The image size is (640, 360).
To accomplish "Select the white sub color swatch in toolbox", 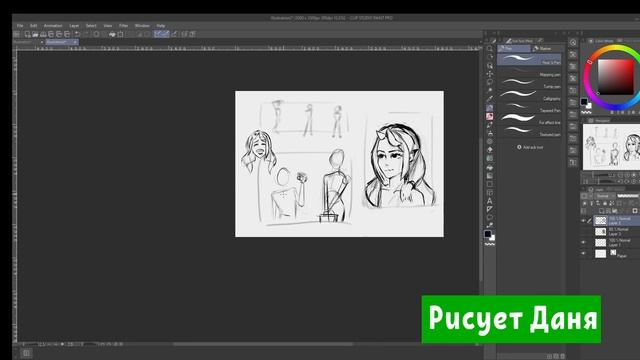I will [x=493, y=238].
